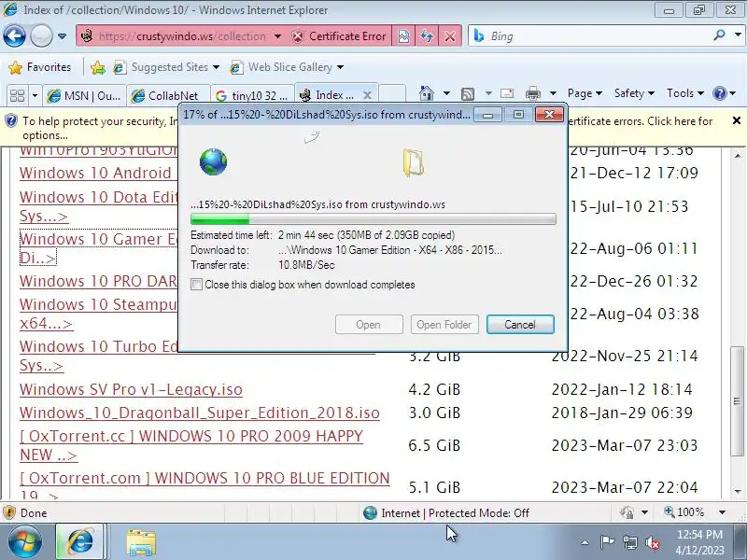Viewport: 747px width, 560px height.
Task: Open the Page menu
Action: (x=585, y=93)
